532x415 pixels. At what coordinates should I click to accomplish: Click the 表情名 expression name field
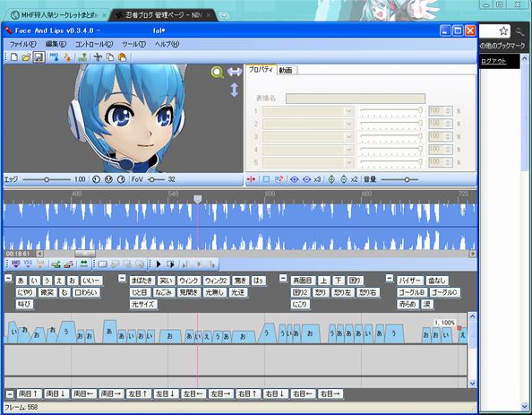(x=356, y=99)
